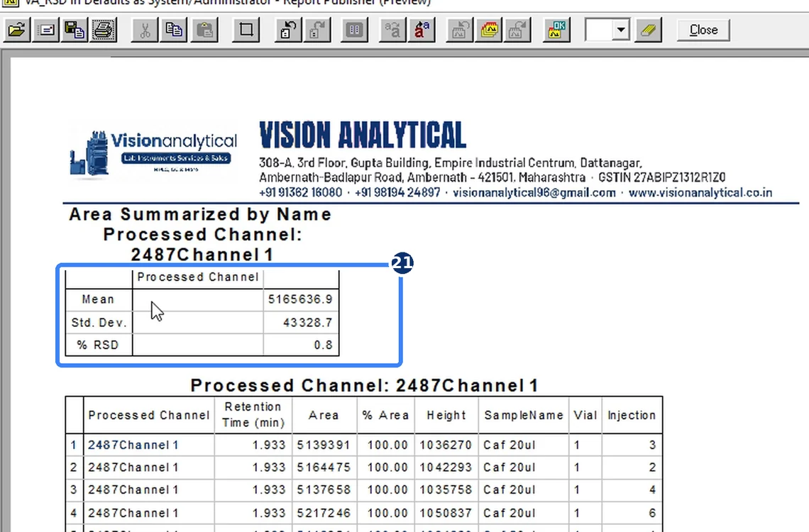
Task: Click the empty zoom combo box field
Action: click(x=599, y=30)
